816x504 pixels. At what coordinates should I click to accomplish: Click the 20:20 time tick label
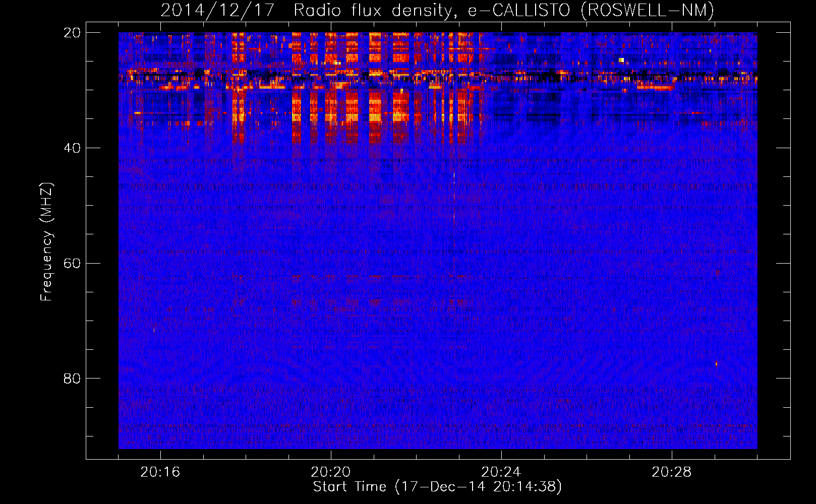331,472
